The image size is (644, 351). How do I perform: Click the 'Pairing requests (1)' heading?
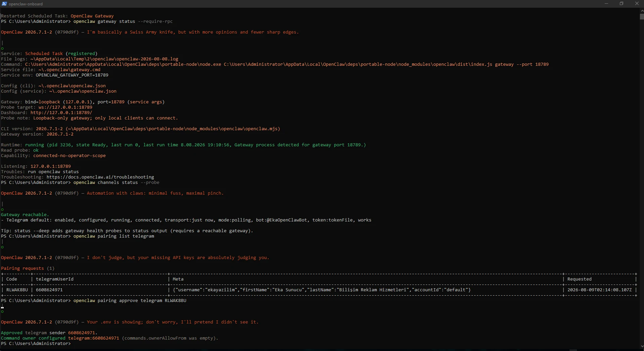(28, 268)
